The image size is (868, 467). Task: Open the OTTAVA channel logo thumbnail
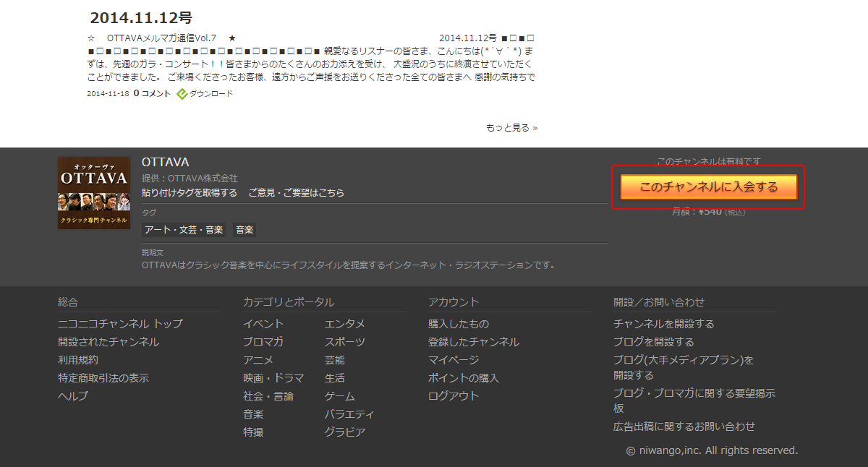tap(94, 193)
